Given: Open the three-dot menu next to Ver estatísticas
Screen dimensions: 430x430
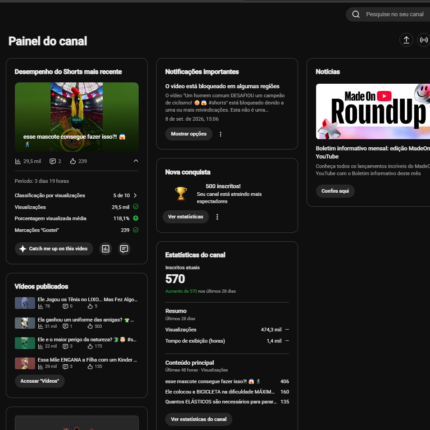Looking at the screenshot, I should [217, 217].
